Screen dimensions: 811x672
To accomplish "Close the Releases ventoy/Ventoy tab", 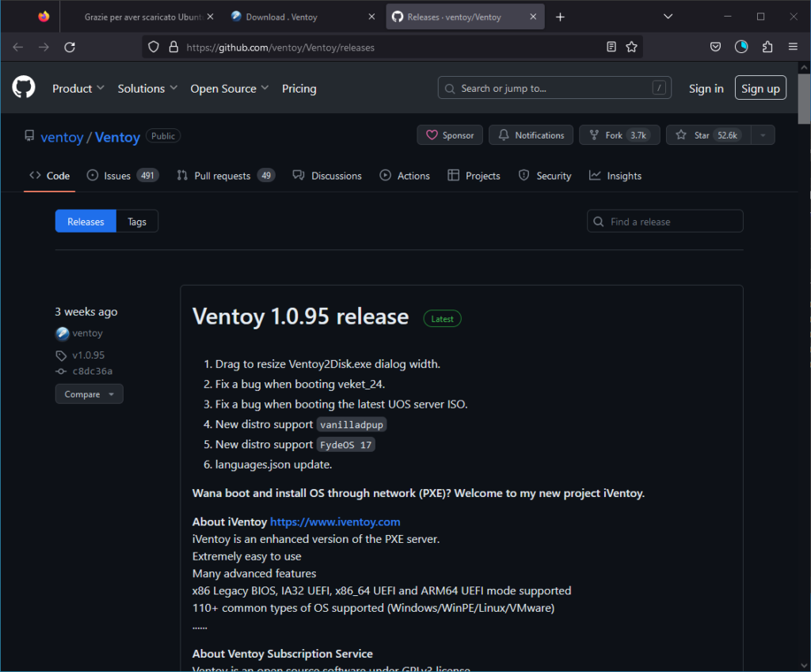I will (x=533, y=17).
